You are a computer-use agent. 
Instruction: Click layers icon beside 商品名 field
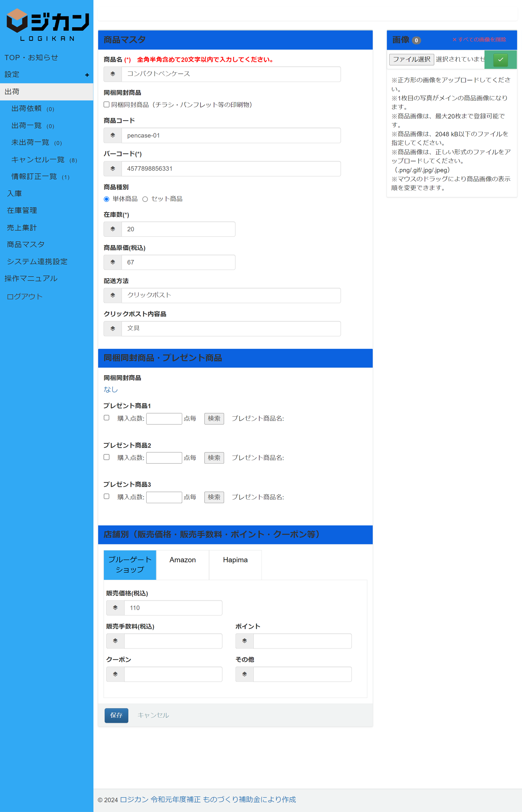113,74
